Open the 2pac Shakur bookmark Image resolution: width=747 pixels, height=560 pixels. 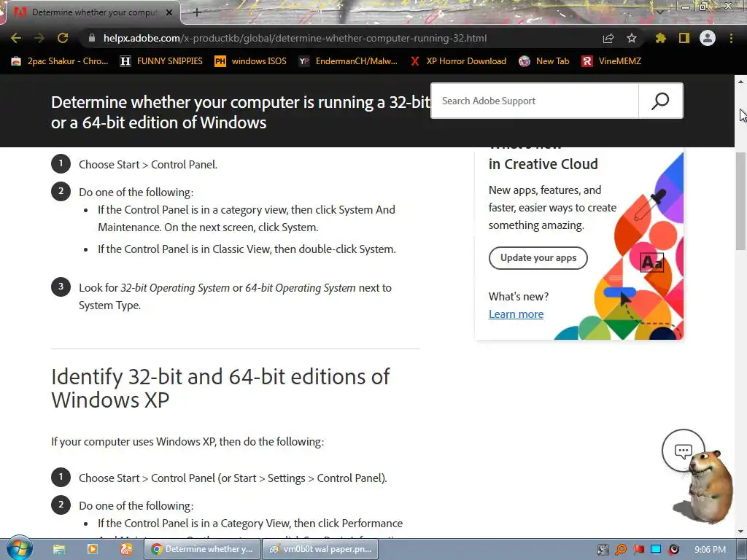60,61
